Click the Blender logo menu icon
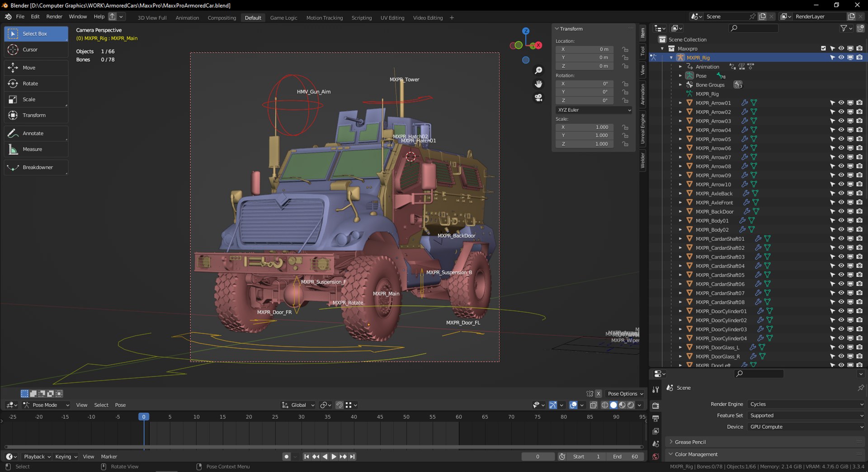868x472 pixels. click(x=8, y=17)
